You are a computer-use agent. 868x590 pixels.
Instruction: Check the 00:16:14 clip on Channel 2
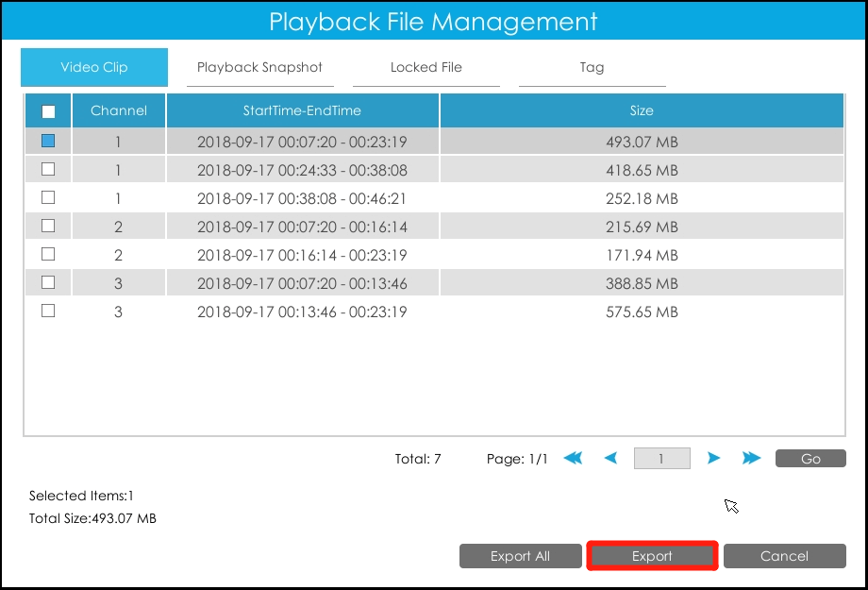point(48,254)
